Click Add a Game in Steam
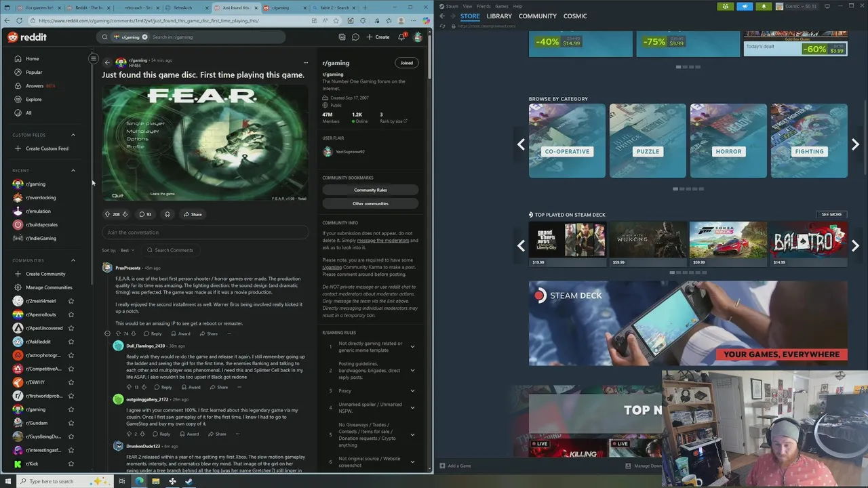The width and height of the screenshot is (868, 488). tap(455, 466)
